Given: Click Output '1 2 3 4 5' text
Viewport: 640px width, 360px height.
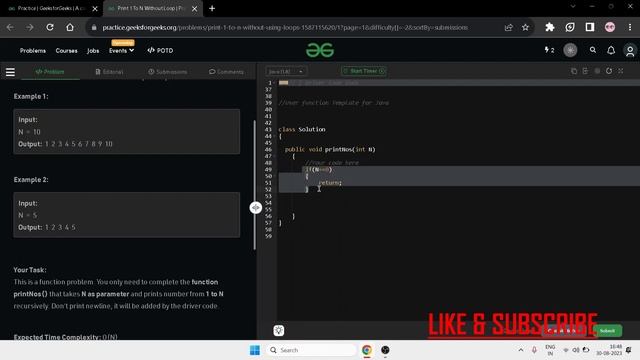Looking at the screenshot, I should click(60, 227).
